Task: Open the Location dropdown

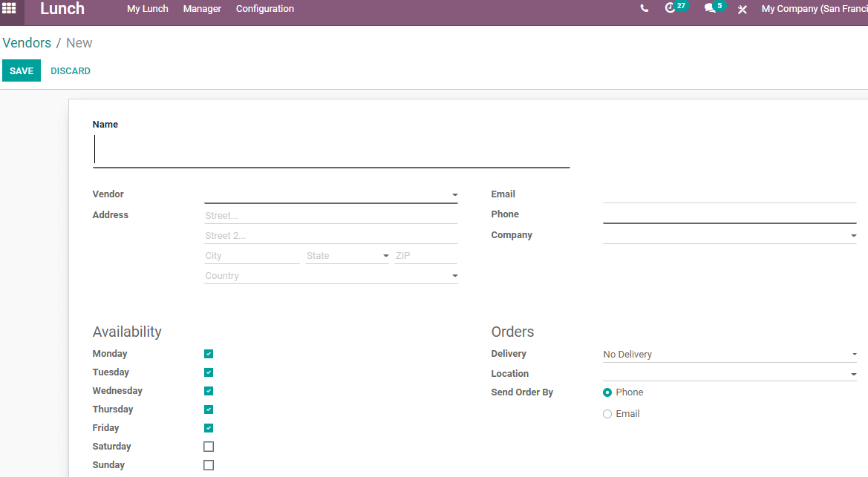Action: (x=730, y=374)
